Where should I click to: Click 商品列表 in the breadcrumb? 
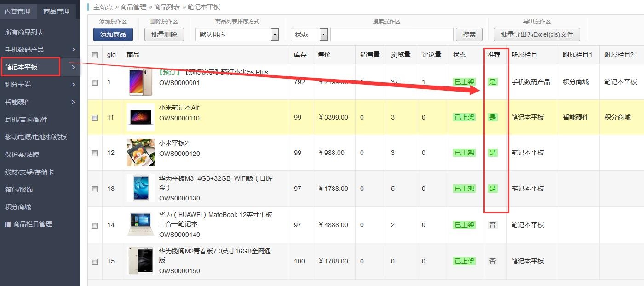tap(167, 7)
